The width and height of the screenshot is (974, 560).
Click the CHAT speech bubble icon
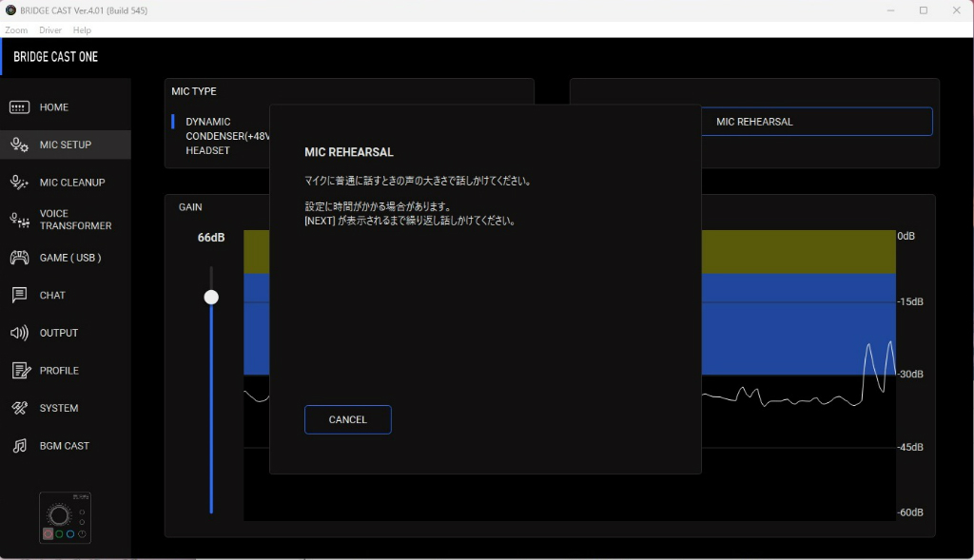coord(19,295)
